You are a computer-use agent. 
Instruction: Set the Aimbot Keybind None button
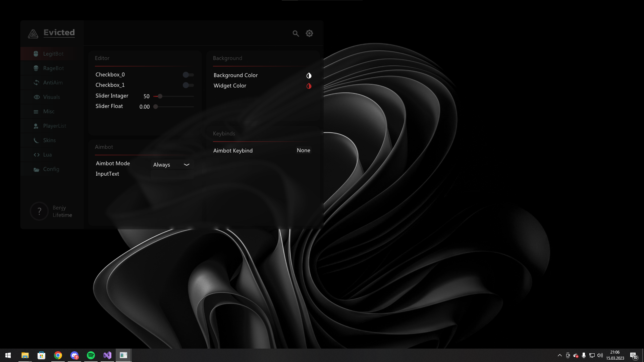coord(303,150)
